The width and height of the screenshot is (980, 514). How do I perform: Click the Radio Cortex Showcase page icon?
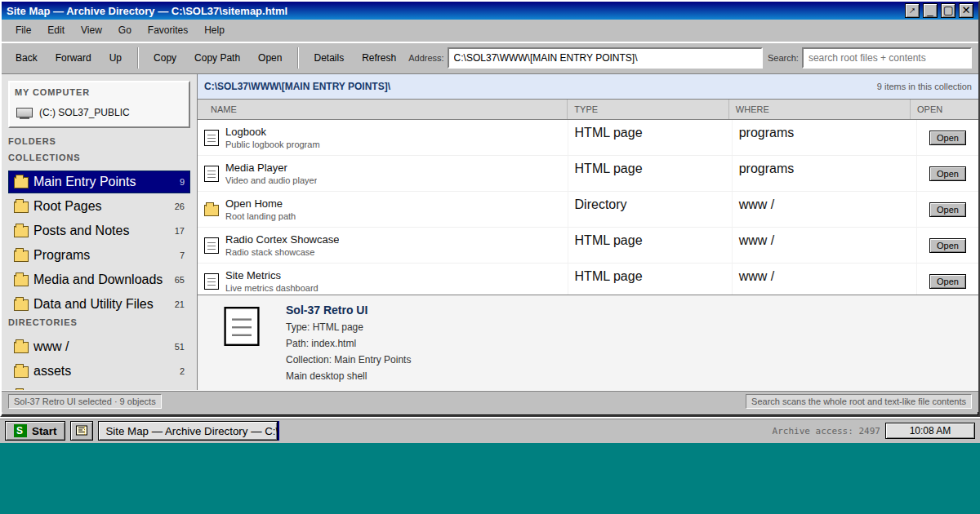pos(212,246)
